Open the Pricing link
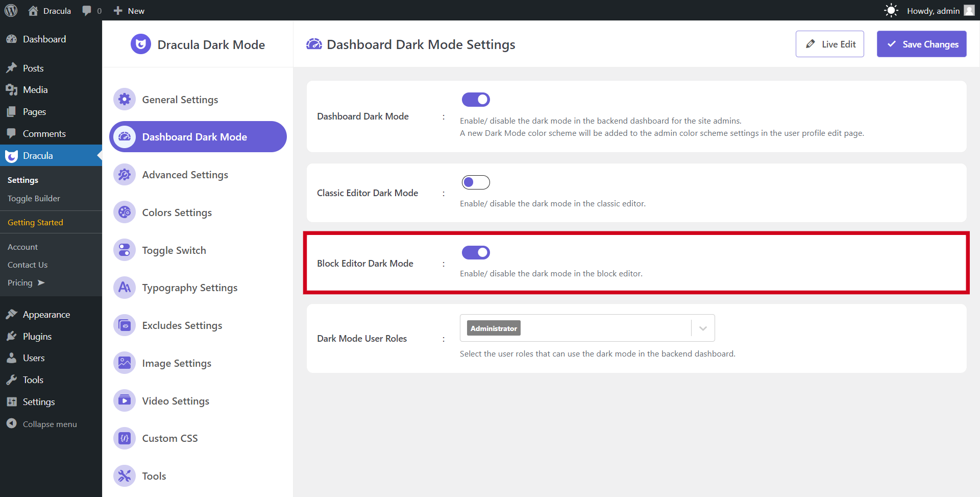Screen dimensions: 980x497 coord(26,282)
